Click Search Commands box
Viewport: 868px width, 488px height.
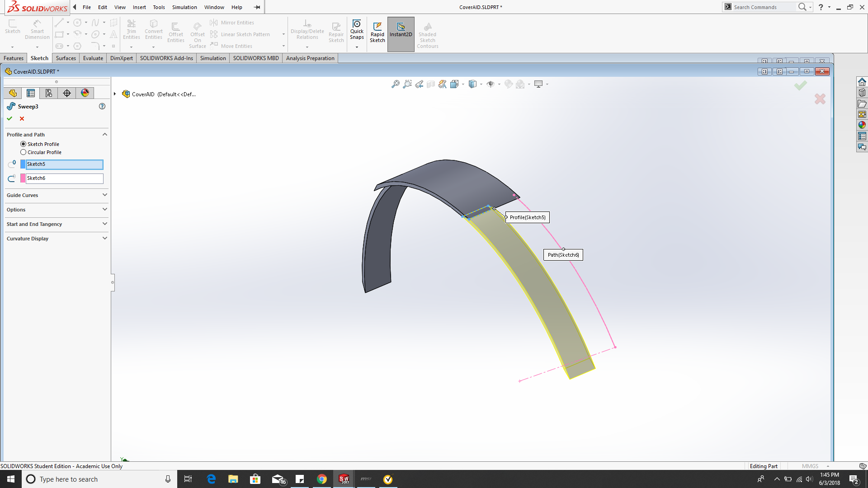[x=763, y=7]
